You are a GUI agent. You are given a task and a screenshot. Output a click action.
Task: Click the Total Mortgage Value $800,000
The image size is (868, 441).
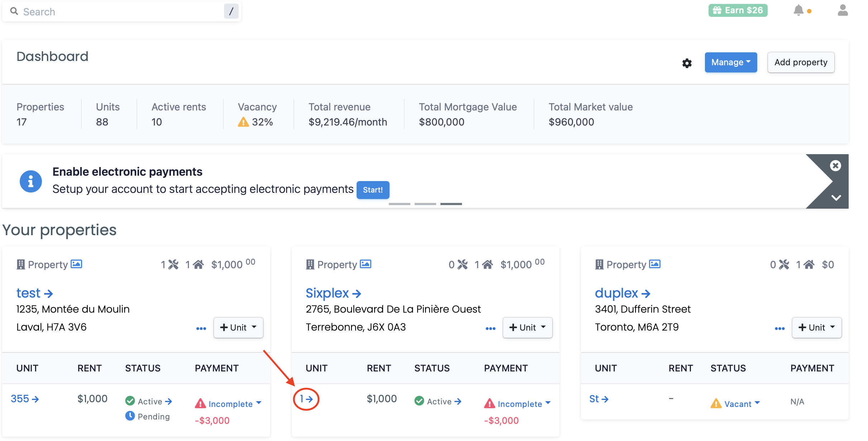[x=442, y=122]
